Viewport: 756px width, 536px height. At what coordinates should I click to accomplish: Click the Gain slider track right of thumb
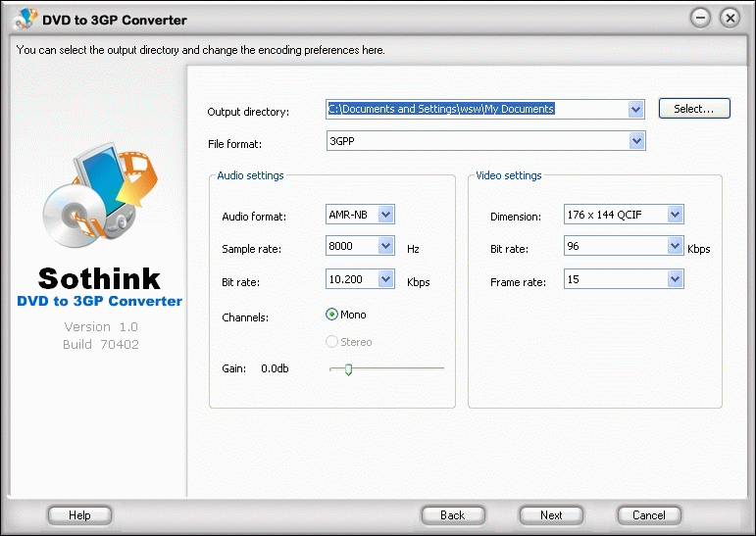click(x=398, y=368)
